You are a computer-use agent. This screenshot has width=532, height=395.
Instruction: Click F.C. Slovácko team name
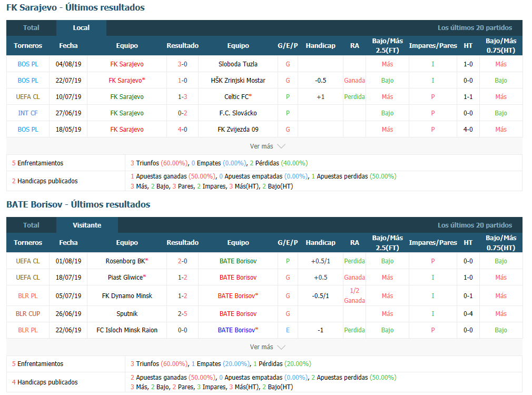pyautogui.click(x=238, y=113)
